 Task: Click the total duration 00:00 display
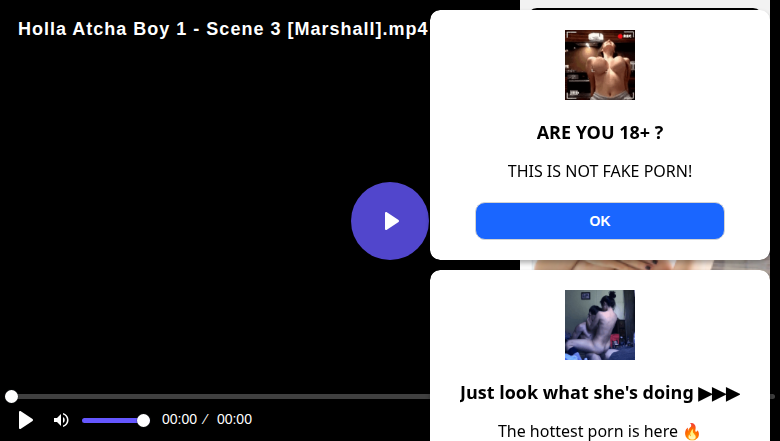point(234,419)
